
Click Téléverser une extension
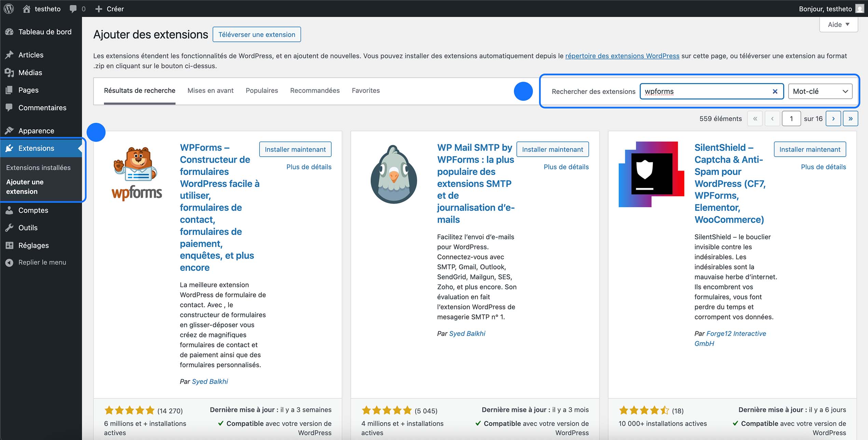pyautogui.click(x=257, y=34)
